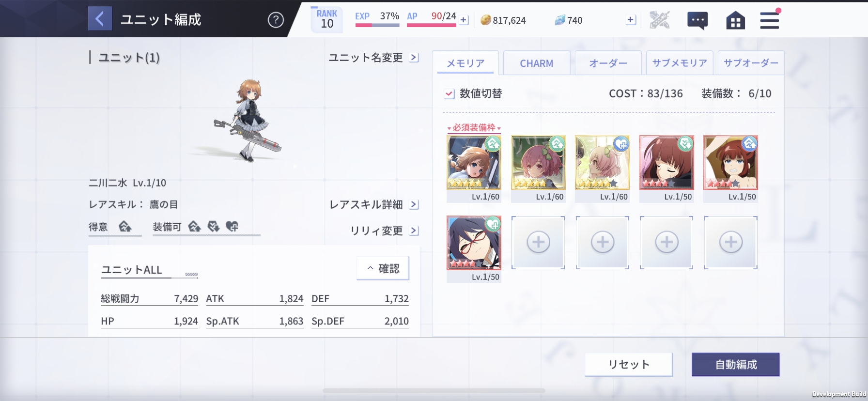Open the サブメモリア tab
868x401 pixels.
(680, 63)
